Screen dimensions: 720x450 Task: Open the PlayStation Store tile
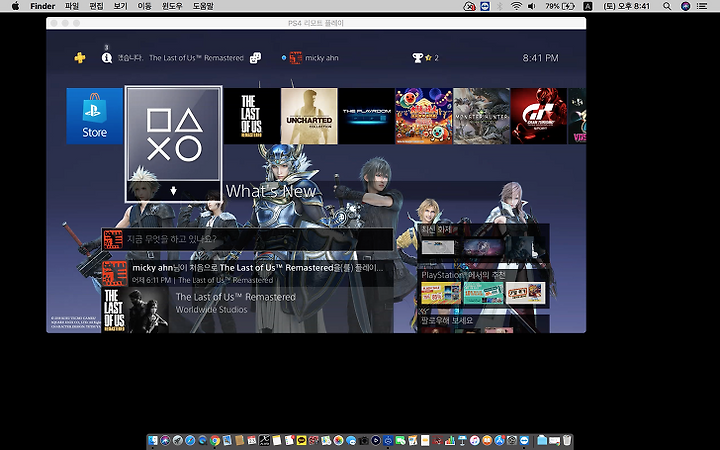click(x=95, y=116)
